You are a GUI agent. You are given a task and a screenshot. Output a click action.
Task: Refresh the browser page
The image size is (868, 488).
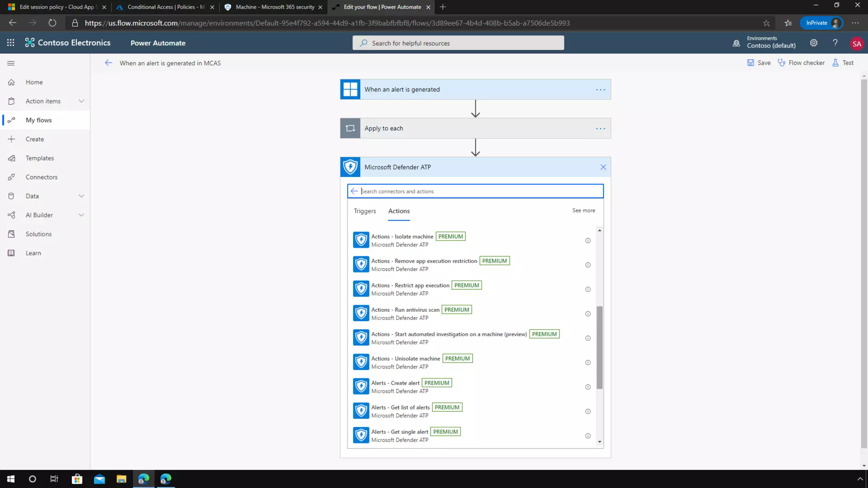pyautogui.click(x=52, y=23)
